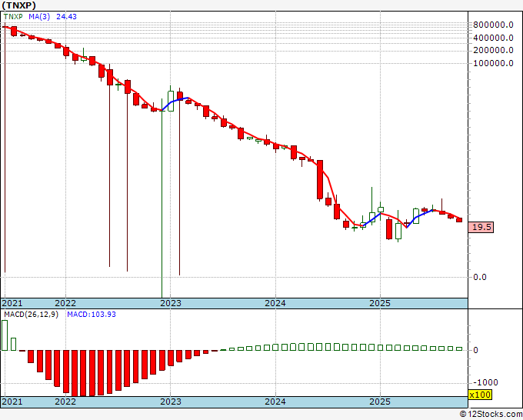This screenshot has height=420, width=523.
Task: Click the 2022 label on MACD timeline
Action: coord(65,402)
